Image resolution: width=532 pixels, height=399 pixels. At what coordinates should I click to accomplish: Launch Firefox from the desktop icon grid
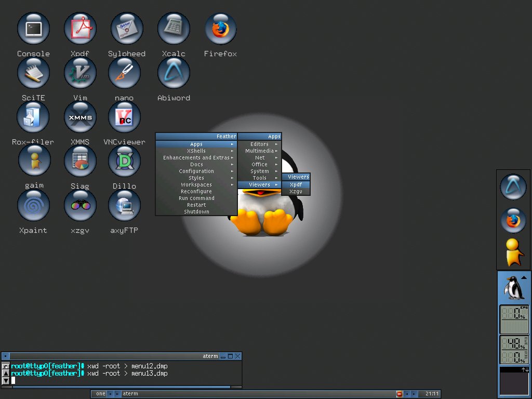pyautogui.click(x=220, y=29)
